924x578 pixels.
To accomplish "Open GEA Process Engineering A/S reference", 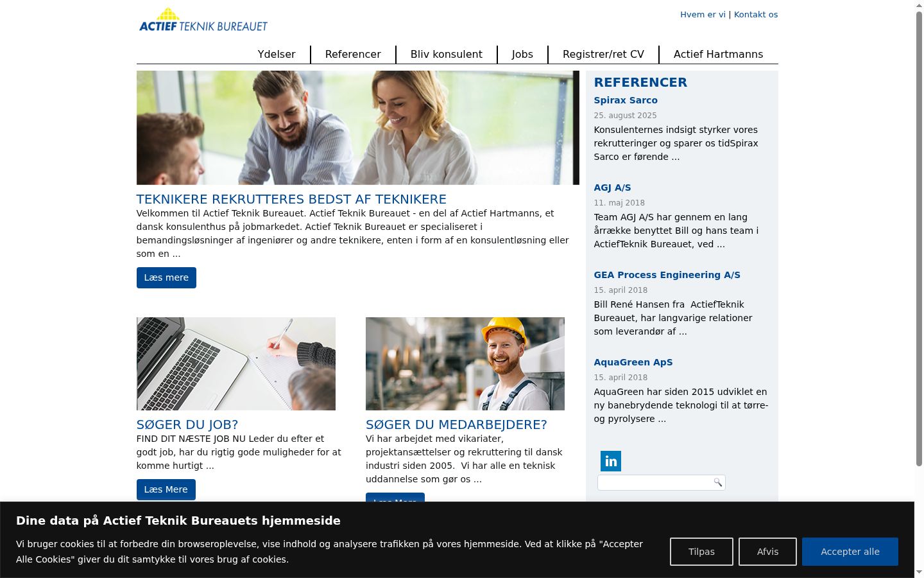I will 667,275.
